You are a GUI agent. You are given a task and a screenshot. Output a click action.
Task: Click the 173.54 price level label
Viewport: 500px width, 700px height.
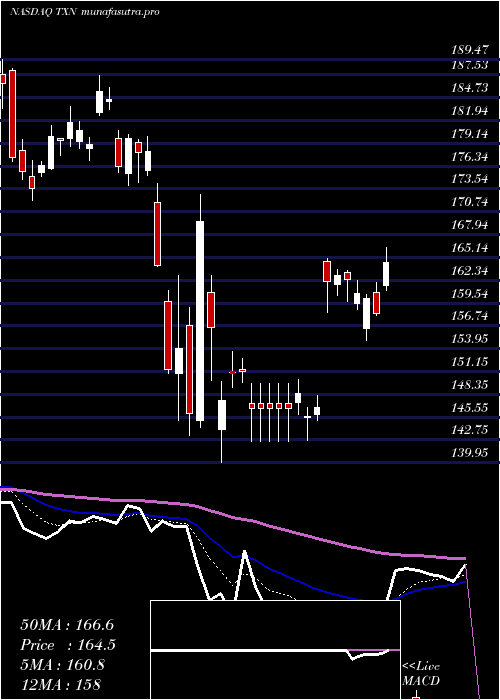click(x=469, y=179)
